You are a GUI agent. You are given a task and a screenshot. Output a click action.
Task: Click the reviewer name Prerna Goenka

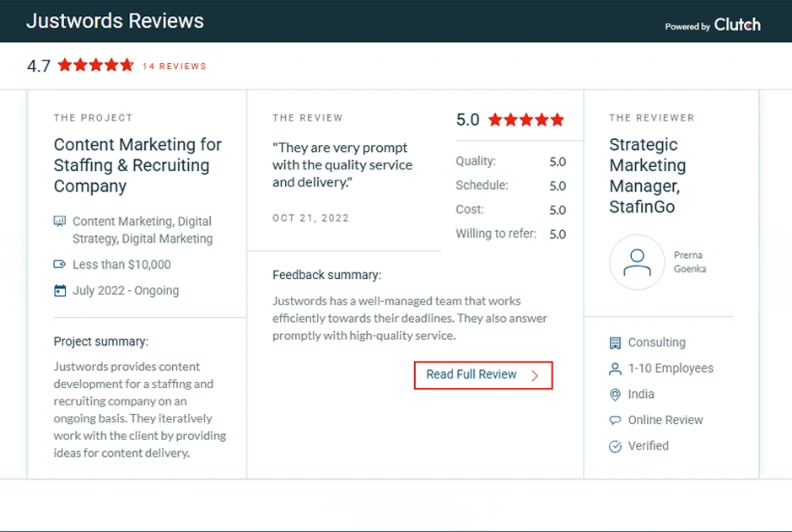pyautogui.click(x=690, y=262)
